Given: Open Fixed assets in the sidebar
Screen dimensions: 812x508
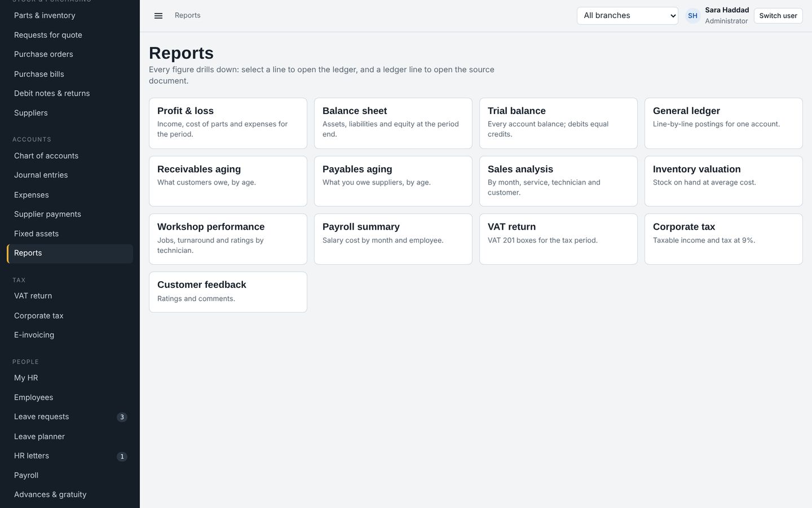Looking at the screenshot, I should [70, 234].
